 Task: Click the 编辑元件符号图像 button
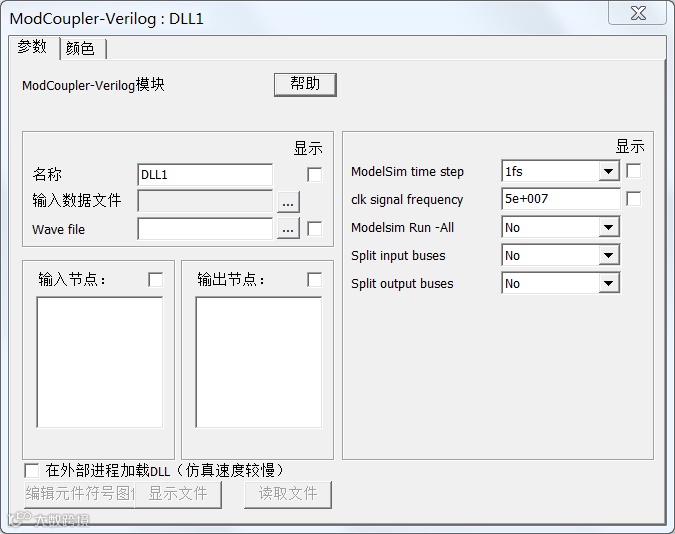tap(80, 494)
